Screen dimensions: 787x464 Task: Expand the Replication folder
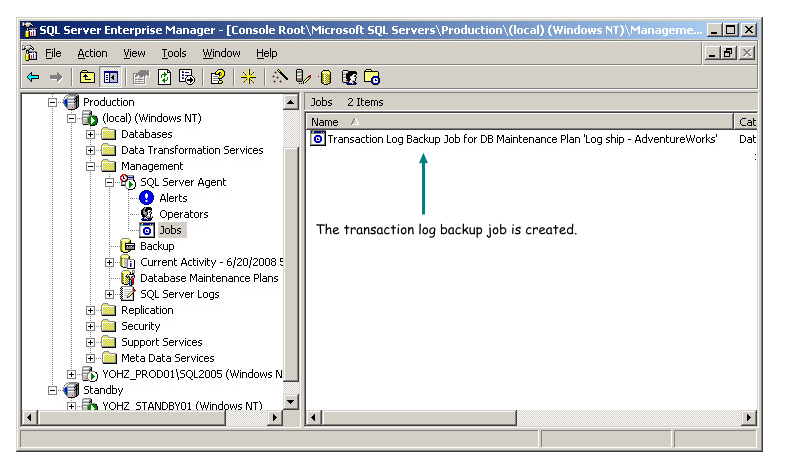point(90,311)
